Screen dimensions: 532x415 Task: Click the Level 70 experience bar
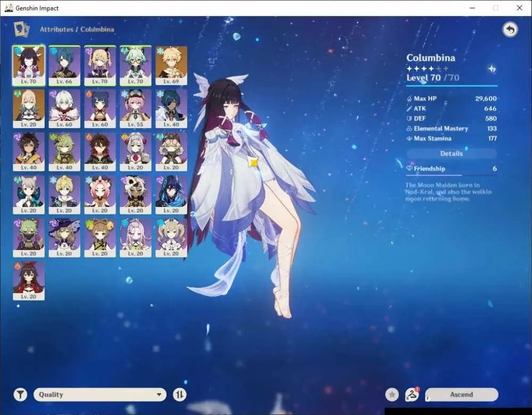(452, 86)
